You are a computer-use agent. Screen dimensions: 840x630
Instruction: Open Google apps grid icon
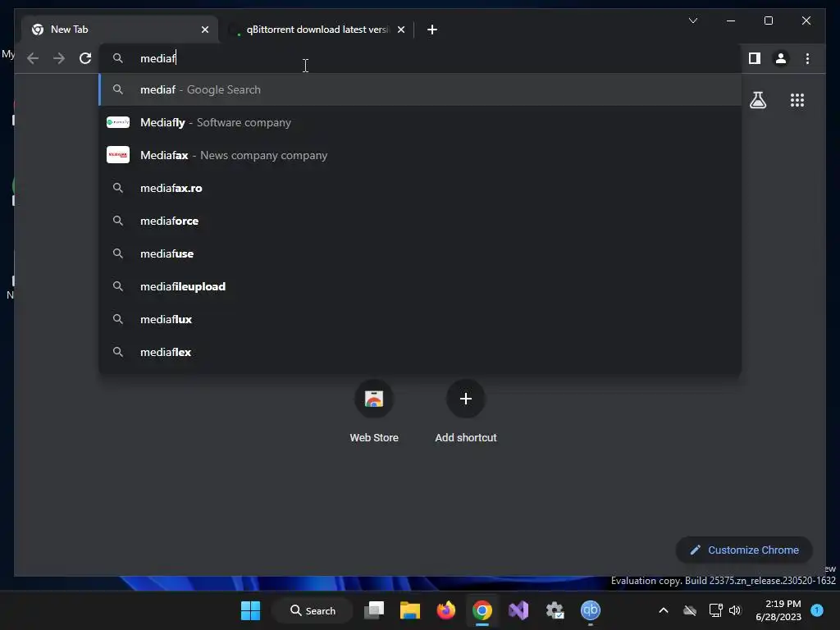pyautogui.click(x=797, y=100)
